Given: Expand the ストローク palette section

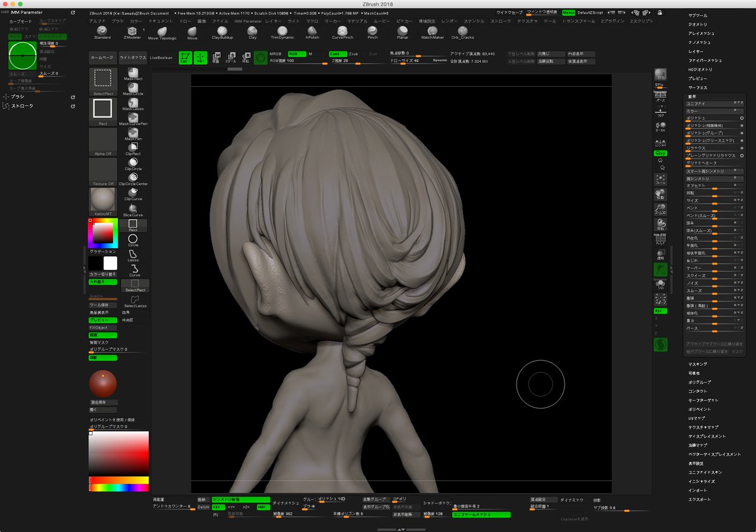Looking at the screenshot, I should [x=22, y=106].
